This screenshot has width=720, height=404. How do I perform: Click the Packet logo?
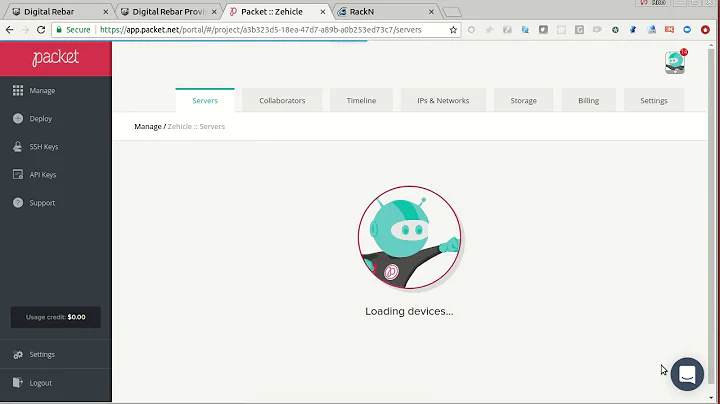pos(56,58)
